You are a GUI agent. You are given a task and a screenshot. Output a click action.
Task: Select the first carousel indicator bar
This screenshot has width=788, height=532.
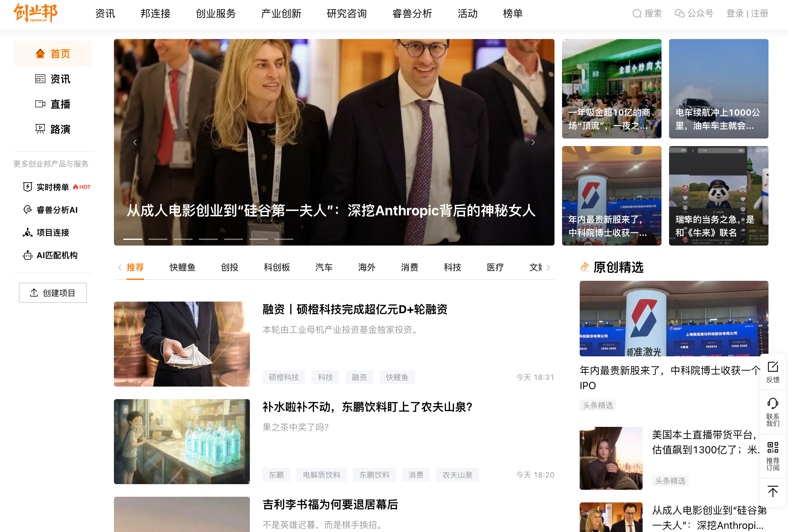132,239
